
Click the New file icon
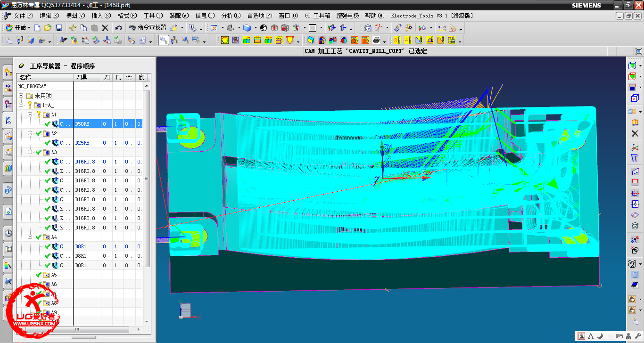tap(37, 28)
